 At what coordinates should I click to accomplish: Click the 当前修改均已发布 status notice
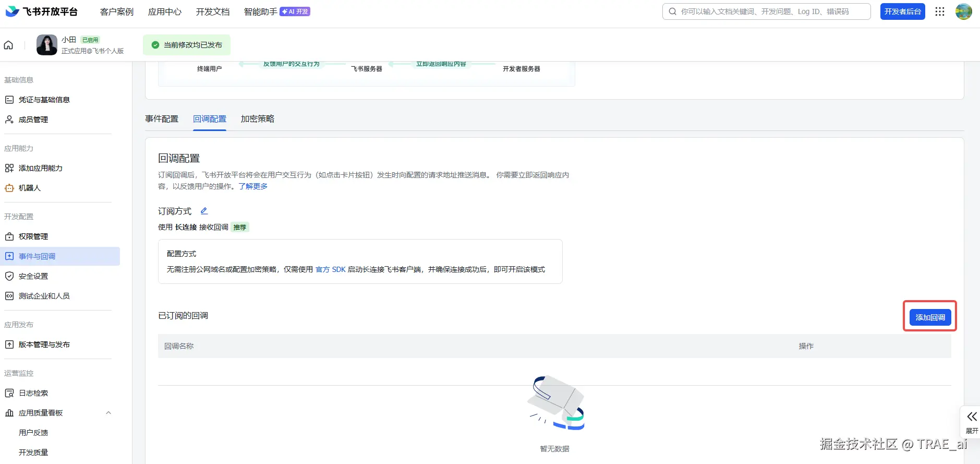(187, 45)
